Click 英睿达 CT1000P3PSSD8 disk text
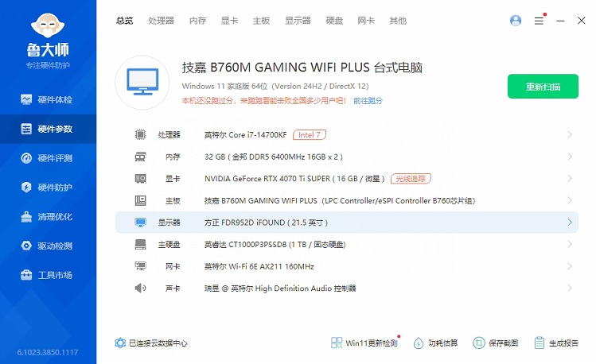 click(275, 245)
